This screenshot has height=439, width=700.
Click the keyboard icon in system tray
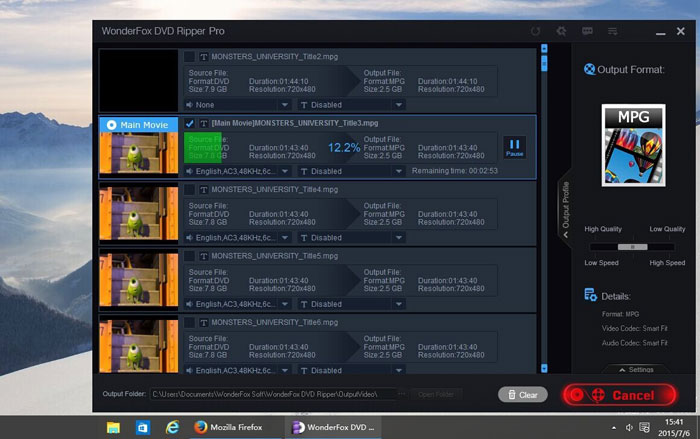pos(644,428)
